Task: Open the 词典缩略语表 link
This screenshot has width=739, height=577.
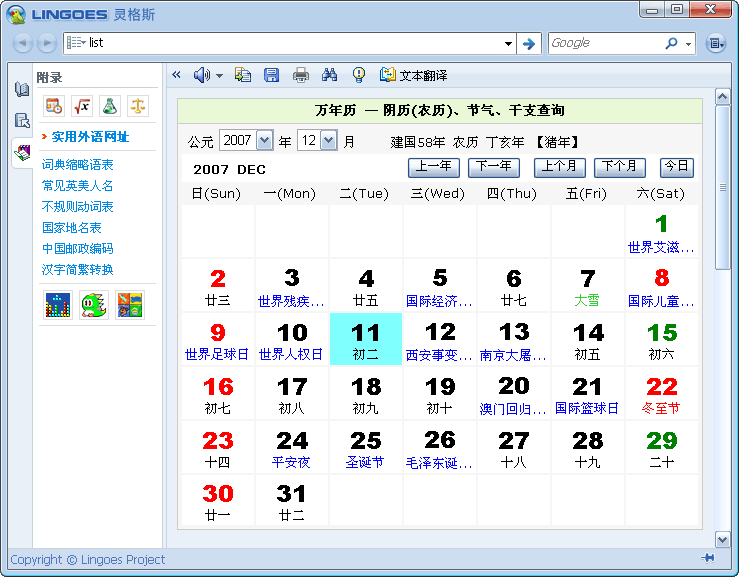Action: tap(78, 165)
